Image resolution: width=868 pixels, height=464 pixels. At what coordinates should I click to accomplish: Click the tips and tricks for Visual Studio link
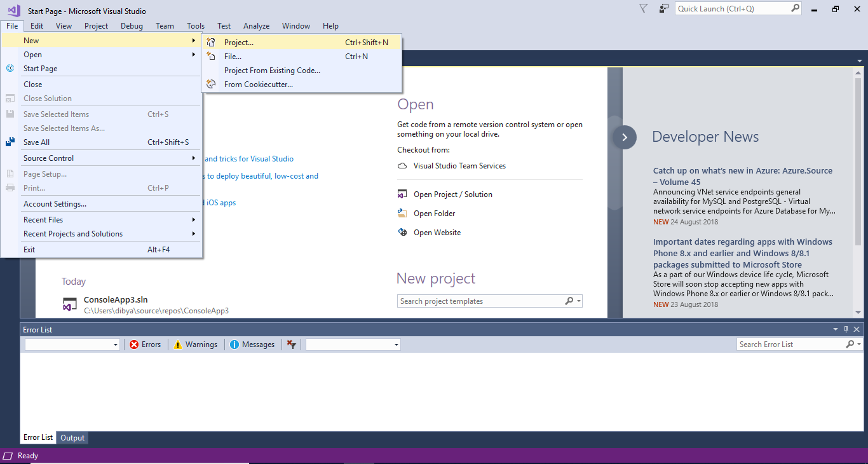tap(248, 159)
